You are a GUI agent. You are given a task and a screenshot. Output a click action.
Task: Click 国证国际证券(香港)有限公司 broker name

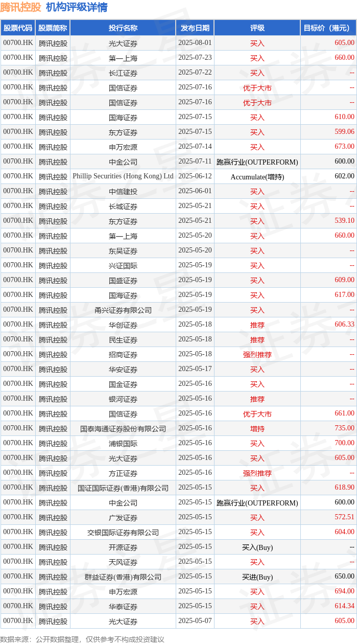tap(123, 488)
